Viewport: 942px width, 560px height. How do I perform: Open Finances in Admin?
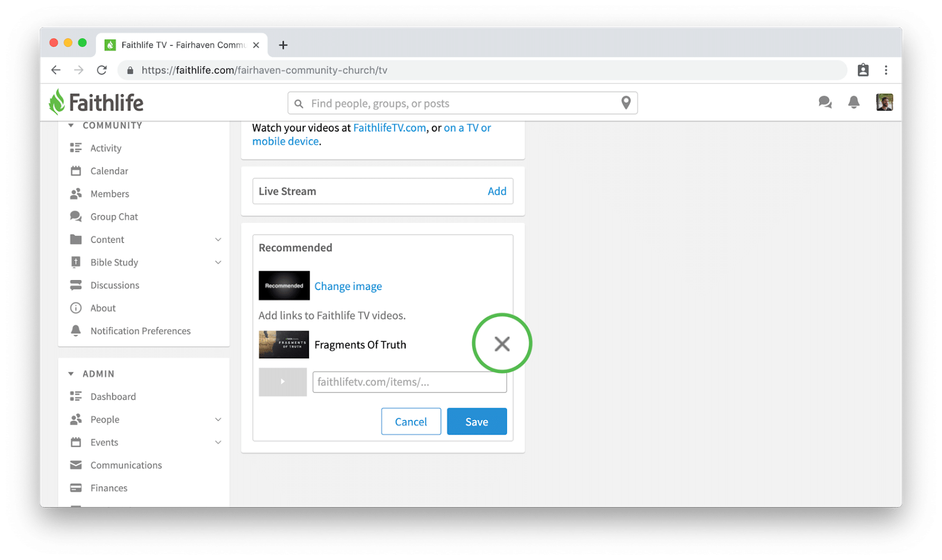pyautogui.click(x=109, y=488)
